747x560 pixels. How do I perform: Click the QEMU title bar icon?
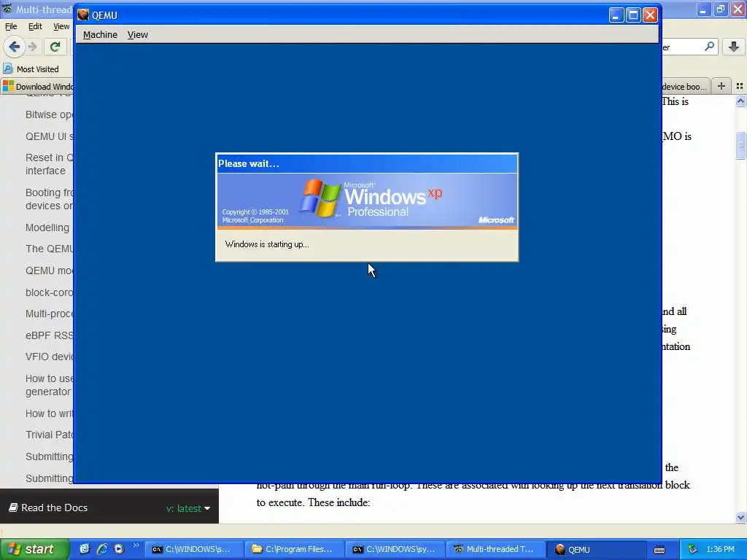[x=83, y=15]
